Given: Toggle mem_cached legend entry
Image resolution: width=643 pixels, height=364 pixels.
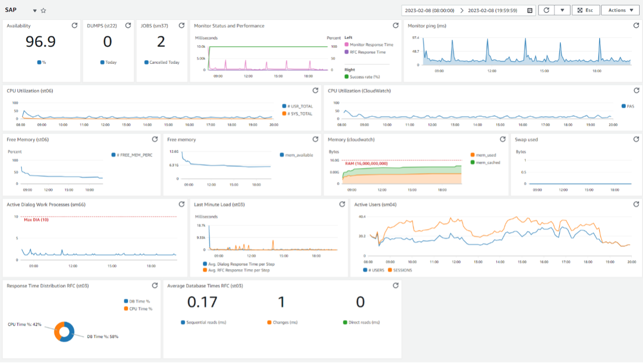Looking at the screenshot, I should coord(485,162).
